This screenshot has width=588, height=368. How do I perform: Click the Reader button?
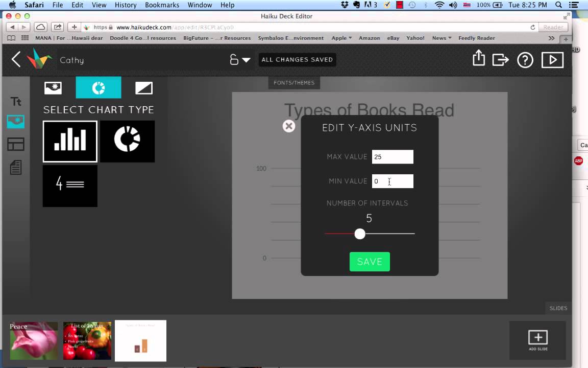[x=553, y=27]
